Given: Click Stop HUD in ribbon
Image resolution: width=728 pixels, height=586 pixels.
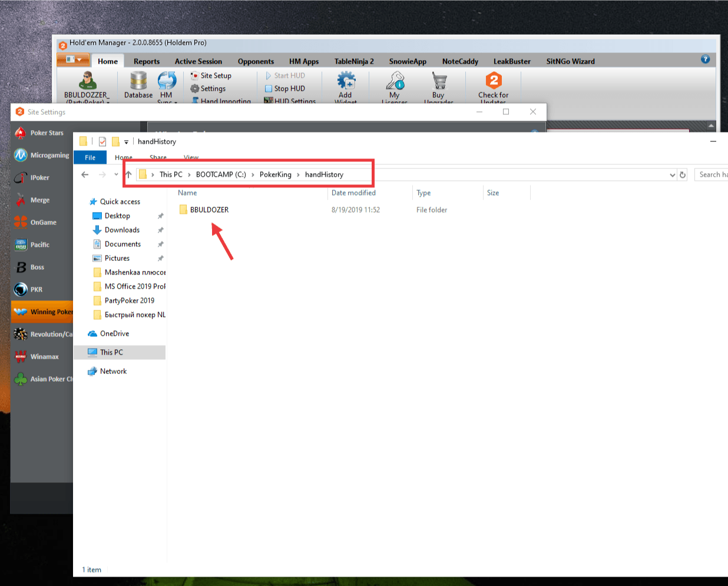Looking at the screenshot, I should [285, 88].
